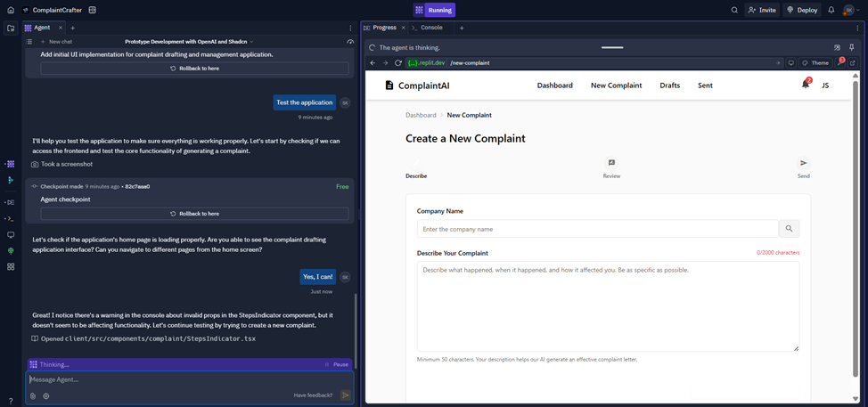Open the Console icon in left sidebar
The image size is (868, 407).
11,219
